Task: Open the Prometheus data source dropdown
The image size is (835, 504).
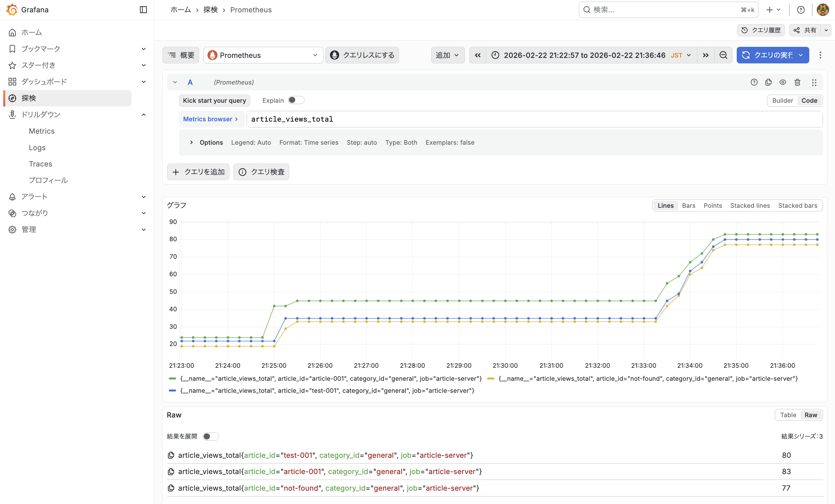Action: click(263, 55)
